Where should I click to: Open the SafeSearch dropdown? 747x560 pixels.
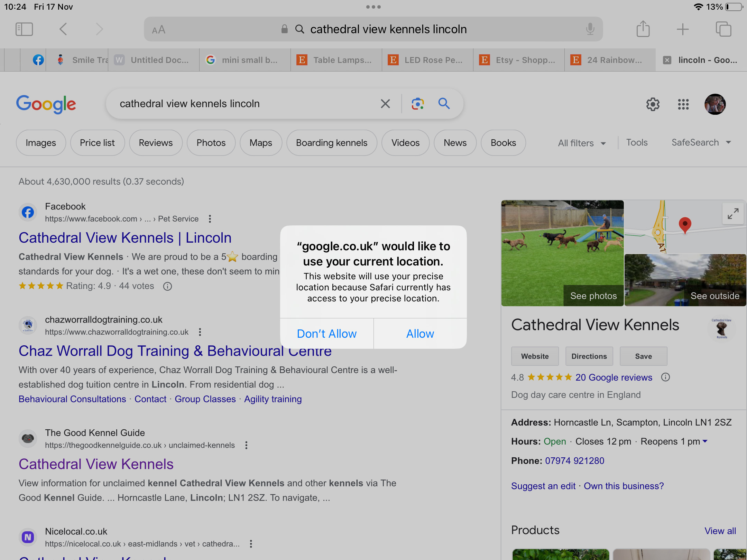tap(701, 142)
